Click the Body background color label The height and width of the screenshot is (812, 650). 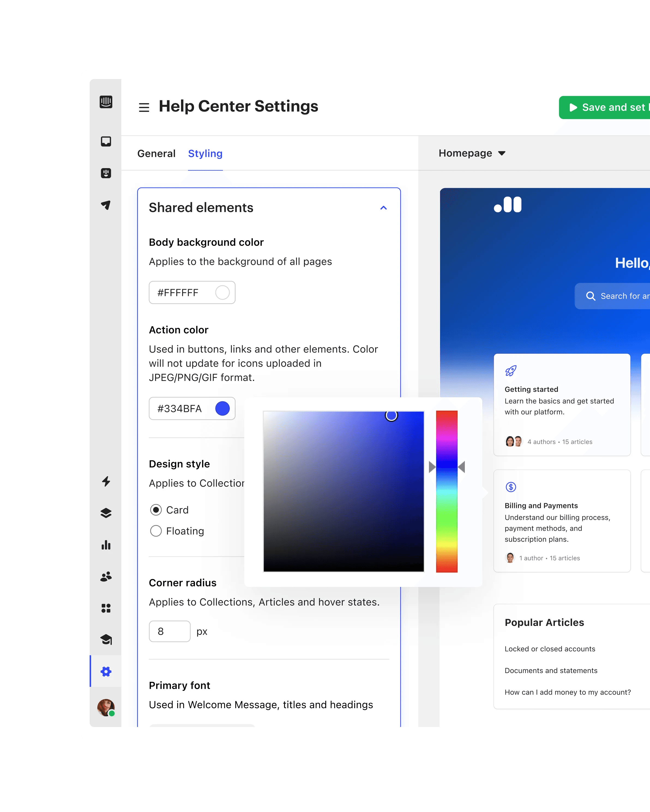pos(206,242)
